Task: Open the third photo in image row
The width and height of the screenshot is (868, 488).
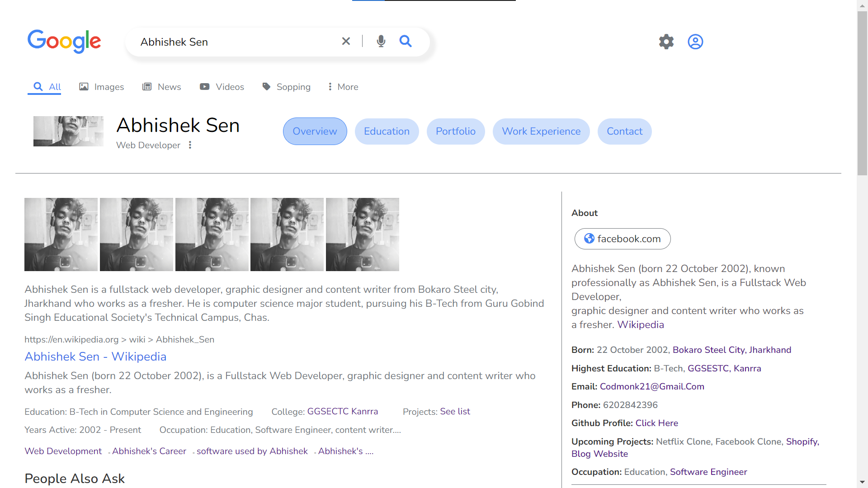Action: (x=212, y=235)
